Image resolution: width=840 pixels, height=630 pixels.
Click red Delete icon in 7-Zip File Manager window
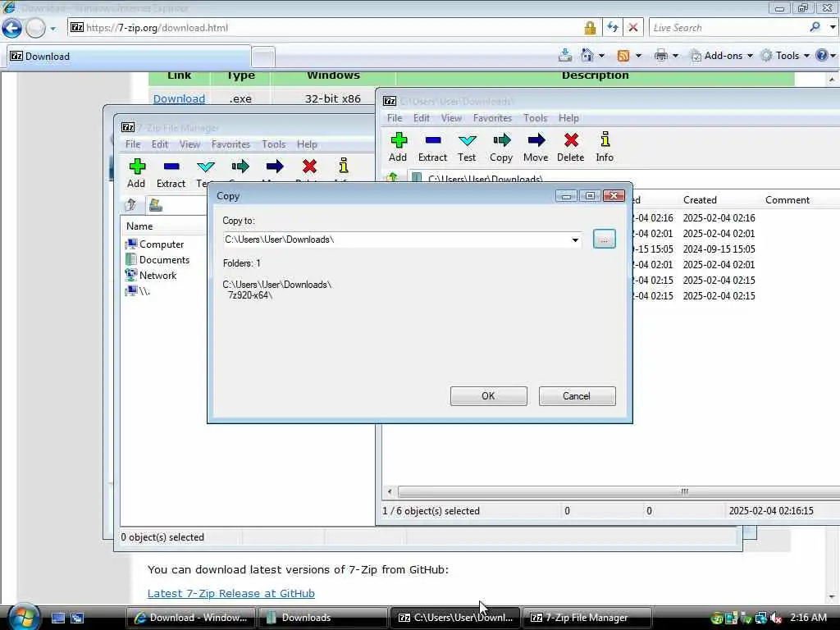point(309,167)
